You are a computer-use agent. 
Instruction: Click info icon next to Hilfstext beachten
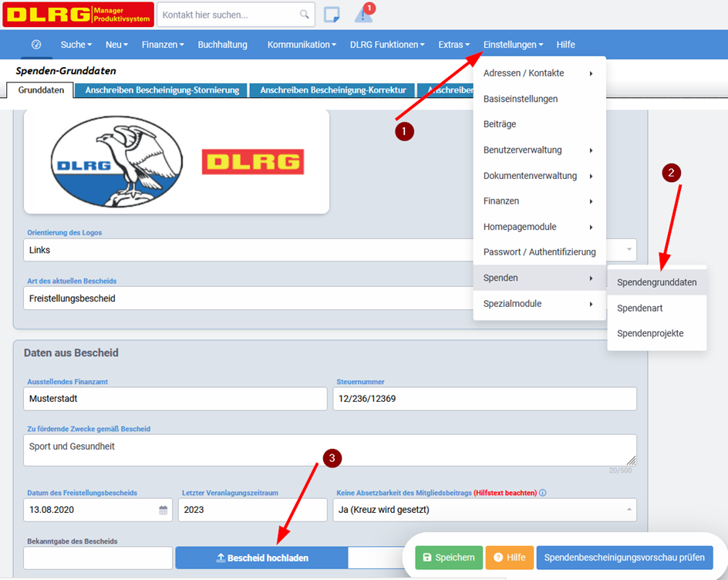543,493
